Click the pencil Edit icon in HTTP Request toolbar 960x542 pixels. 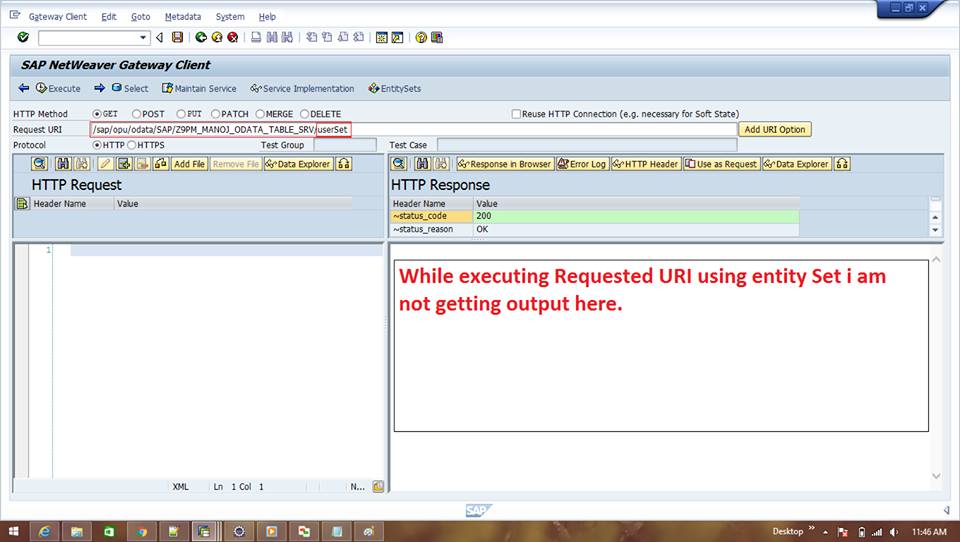[x=105, y=164]
